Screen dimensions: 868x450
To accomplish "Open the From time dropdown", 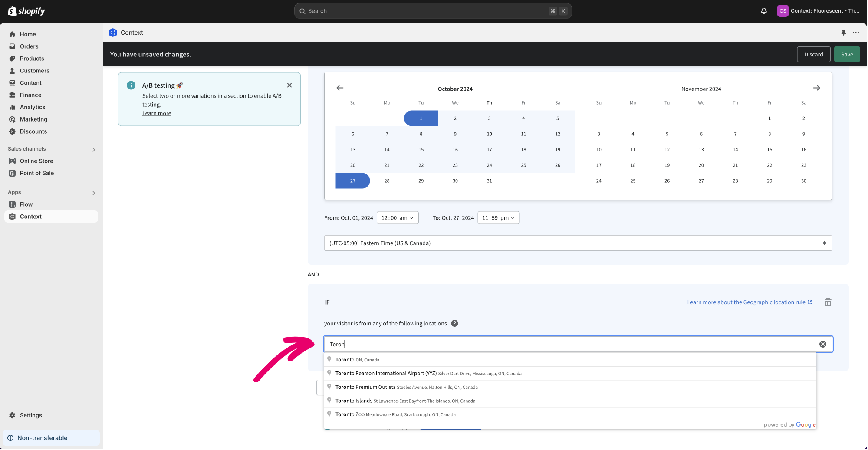I will [397, 218].
